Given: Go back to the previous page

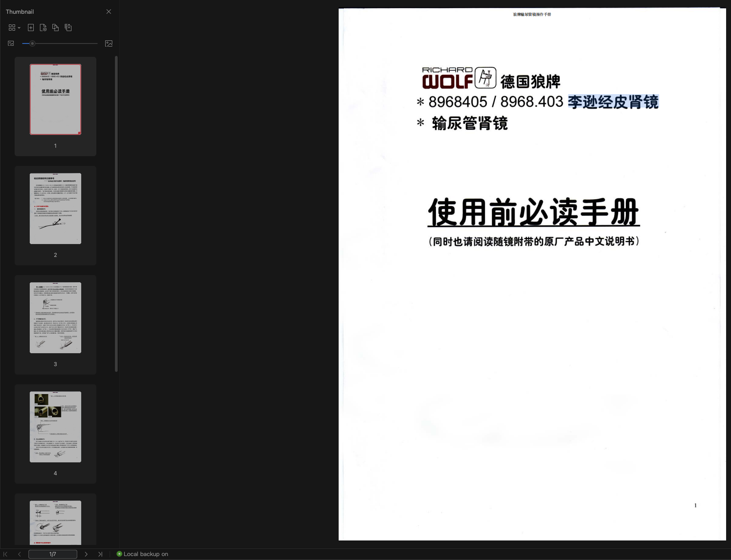Looking at the screenshot, I should coord(19,554).
